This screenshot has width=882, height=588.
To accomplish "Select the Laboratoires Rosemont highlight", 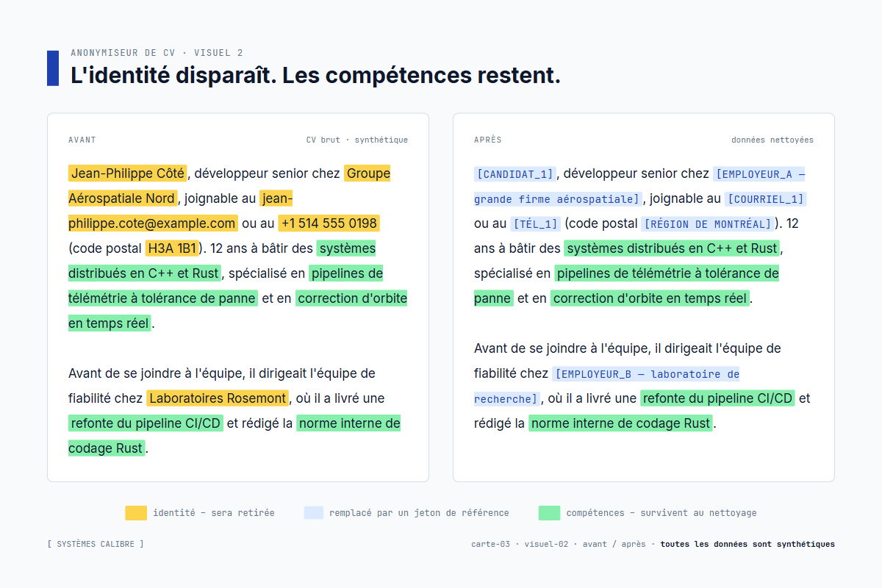I will coord(217,398).
